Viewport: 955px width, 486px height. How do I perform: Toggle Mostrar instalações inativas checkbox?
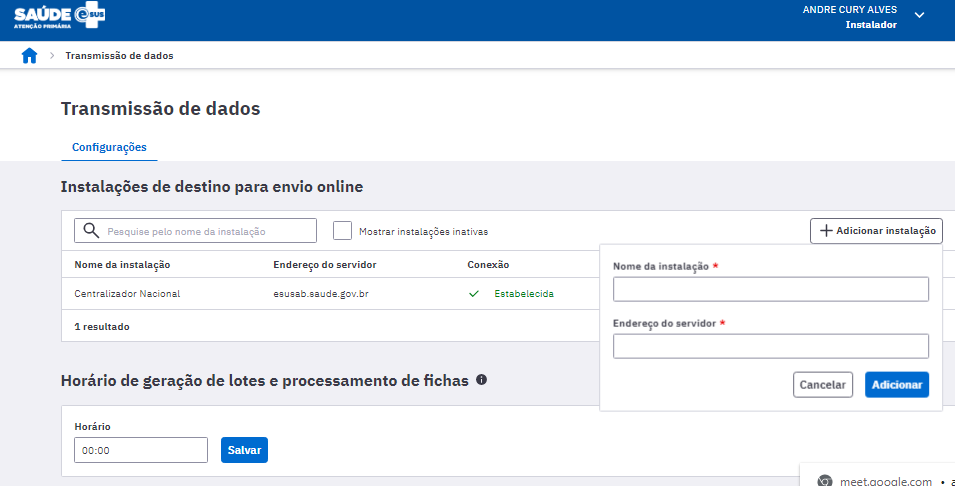tap(342, 231)
